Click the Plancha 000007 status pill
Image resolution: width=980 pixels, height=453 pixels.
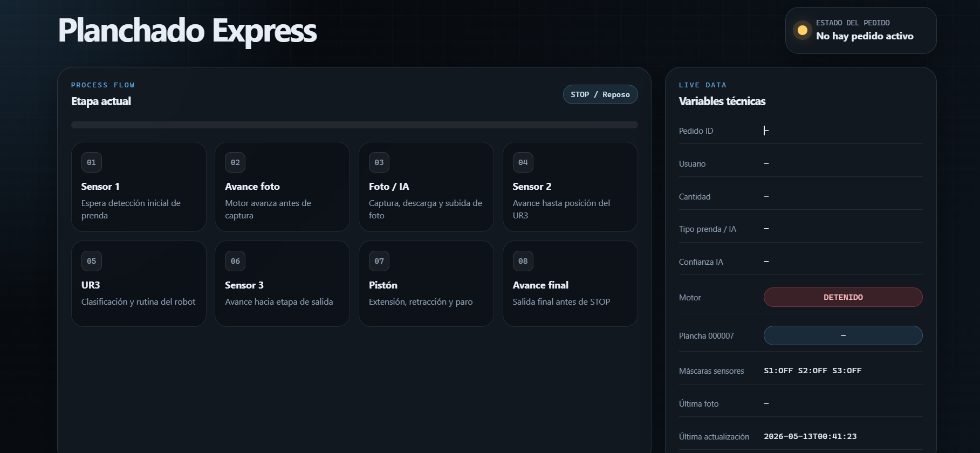pos(843,335)
